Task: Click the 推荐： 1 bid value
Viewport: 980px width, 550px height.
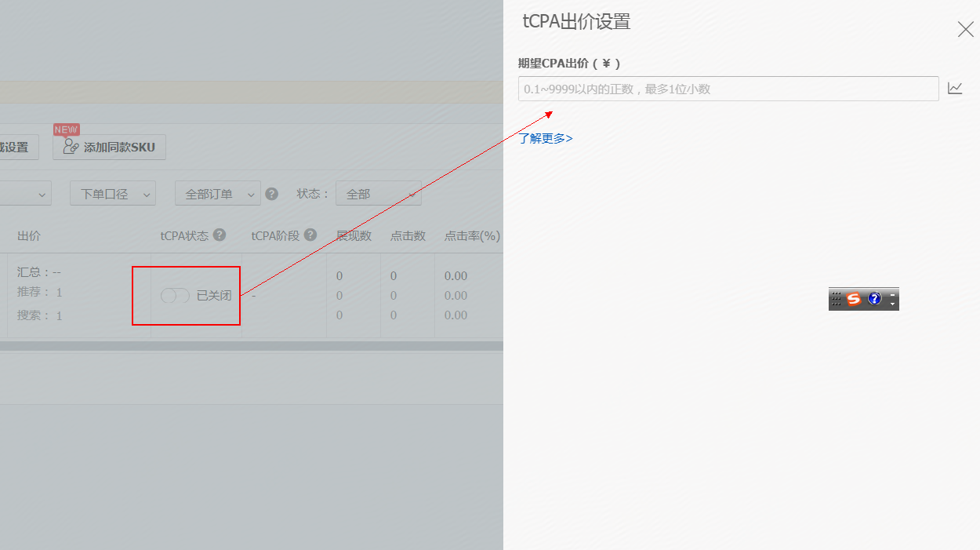Action: click(x=40, y=292)
